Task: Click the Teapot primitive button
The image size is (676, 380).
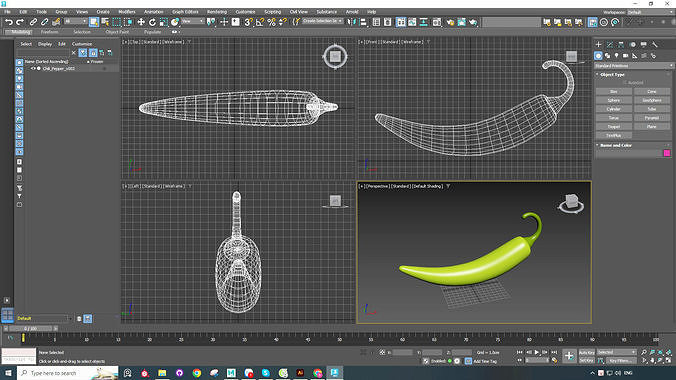Action: (x=614, y=126)
